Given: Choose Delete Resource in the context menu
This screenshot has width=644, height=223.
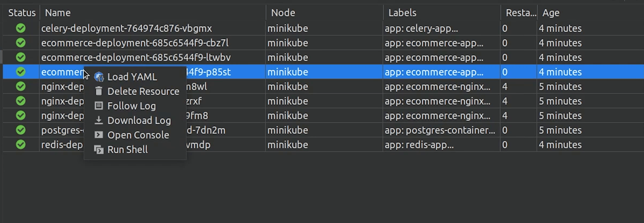Looking at the screenshot, I should coord(143,92).
